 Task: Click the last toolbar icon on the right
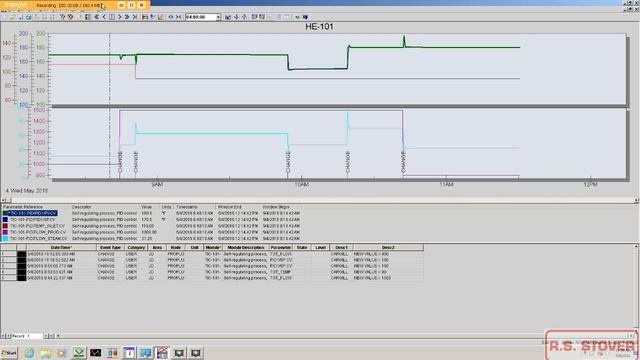(305, 17)
